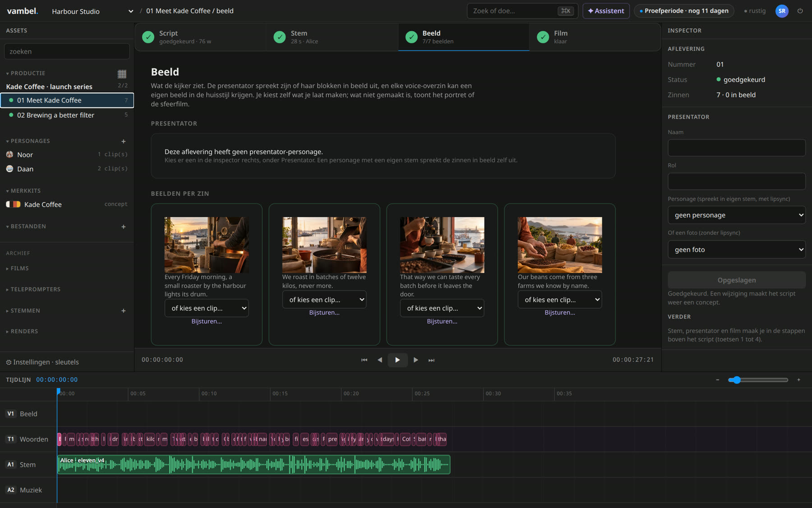Expand the Teleprompters section
Image resolution: width=812 pixels, height=508 pixels.
[x=33, y=289]
